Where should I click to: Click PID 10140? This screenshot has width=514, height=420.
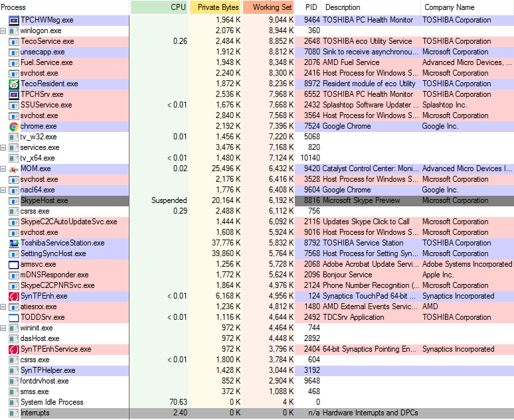tap(310, 158)
